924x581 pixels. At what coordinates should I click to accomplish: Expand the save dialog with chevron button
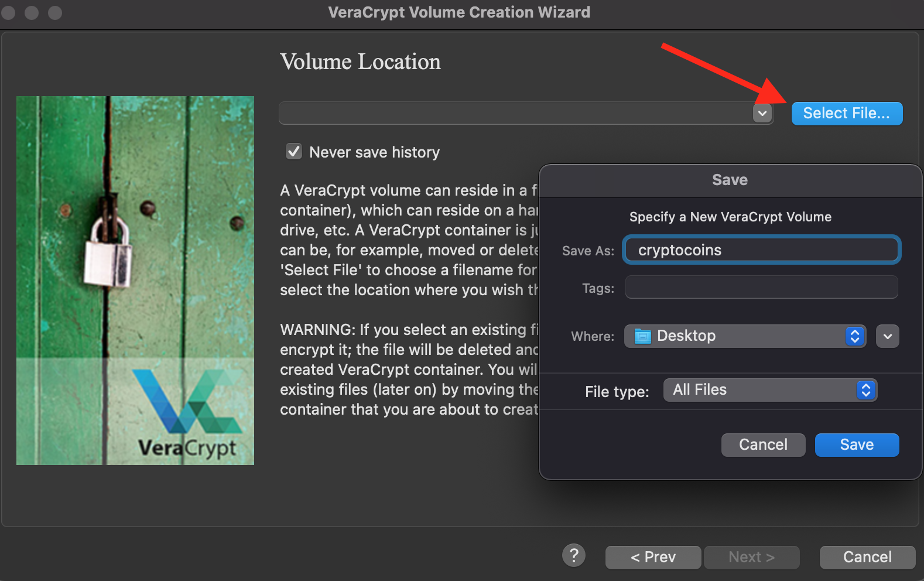click(x=888, y=336)
